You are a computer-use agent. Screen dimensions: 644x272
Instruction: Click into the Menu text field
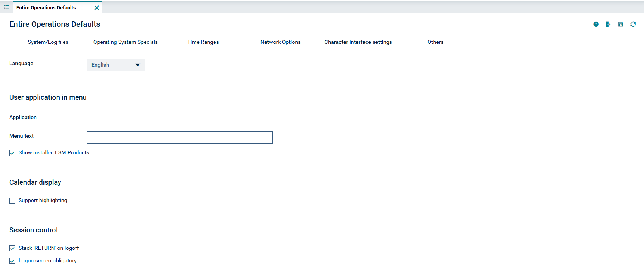180,137
